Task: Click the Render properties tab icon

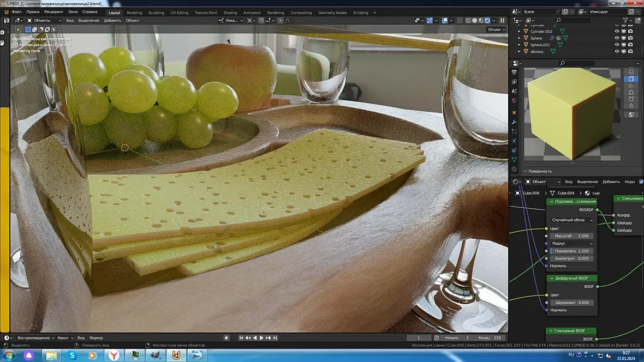Action: tap(514, 72)
